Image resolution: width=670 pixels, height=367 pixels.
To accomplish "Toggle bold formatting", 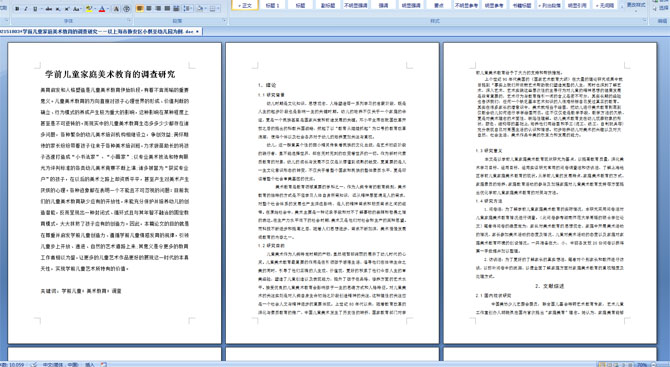I will coord(17,9).
